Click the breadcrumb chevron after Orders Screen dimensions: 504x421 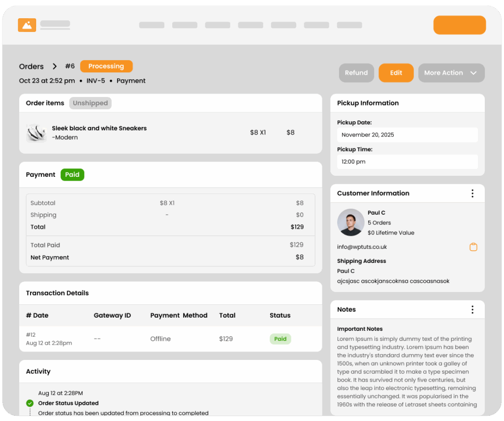click(55, 66)
